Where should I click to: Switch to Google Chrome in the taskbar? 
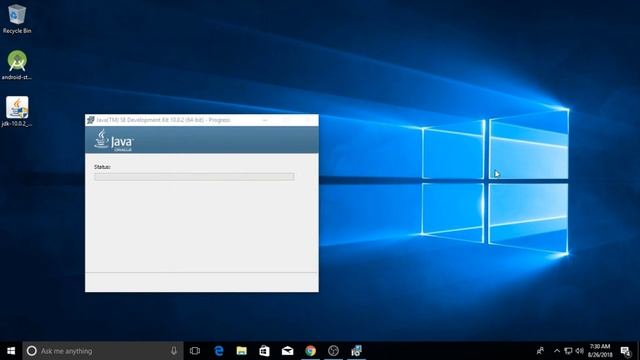click(x=311, y=351)
